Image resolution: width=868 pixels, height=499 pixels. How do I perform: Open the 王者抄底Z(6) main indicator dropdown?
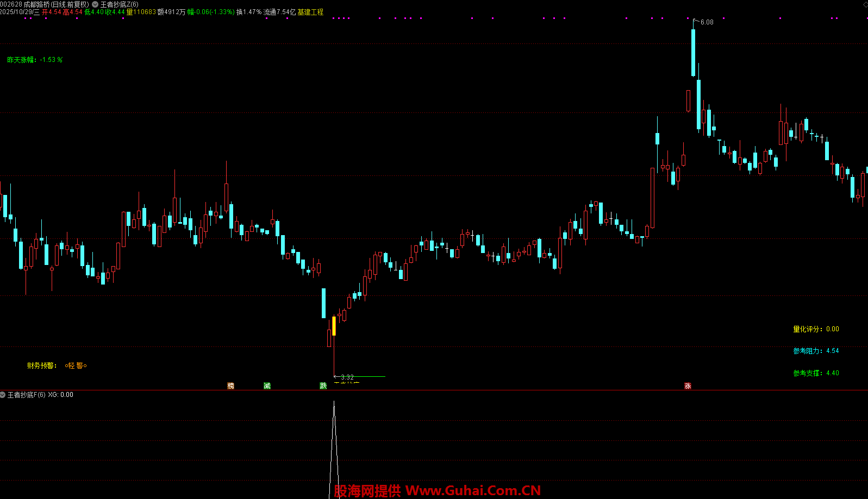coord(95,4)
